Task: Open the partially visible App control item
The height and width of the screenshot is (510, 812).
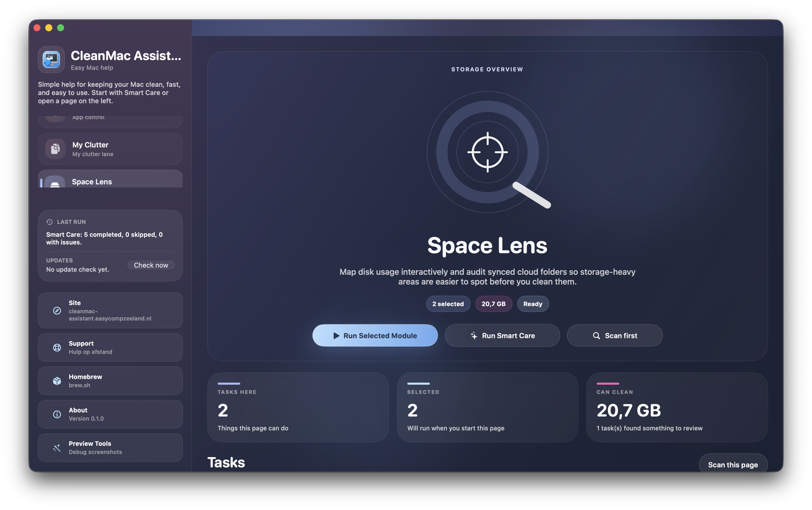Action: point(110,120)
